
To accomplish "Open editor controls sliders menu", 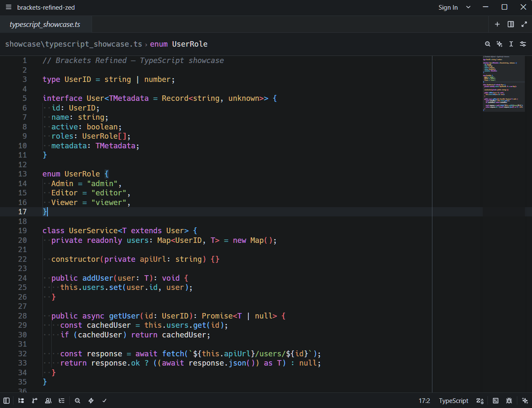I will click(x=523, y=44).
